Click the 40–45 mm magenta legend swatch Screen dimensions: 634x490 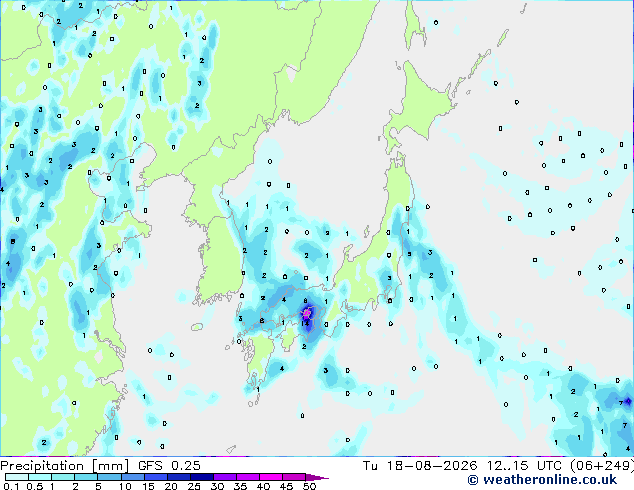click(271, 477)
